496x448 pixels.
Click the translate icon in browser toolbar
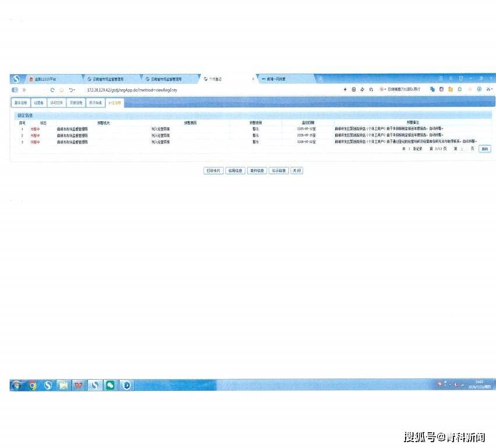point(432,89)
